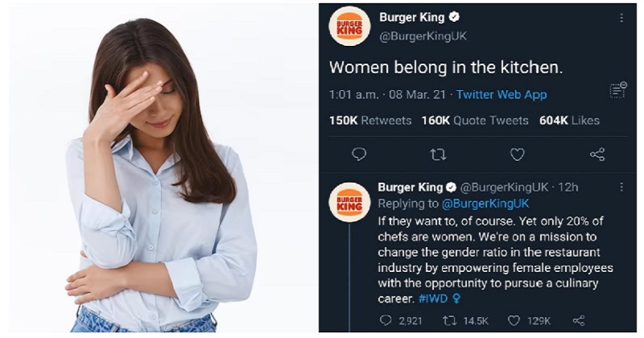Open the thread reader icon beside timestamp
The width and height of the screenshot is (644, 338).
click(x=617, y=90)
